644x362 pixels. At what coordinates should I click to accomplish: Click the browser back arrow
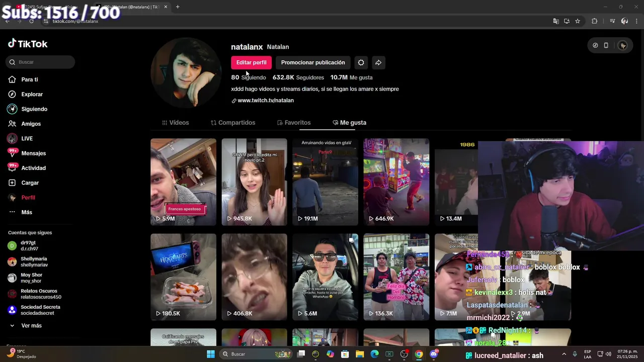click(x=8, y=21)
